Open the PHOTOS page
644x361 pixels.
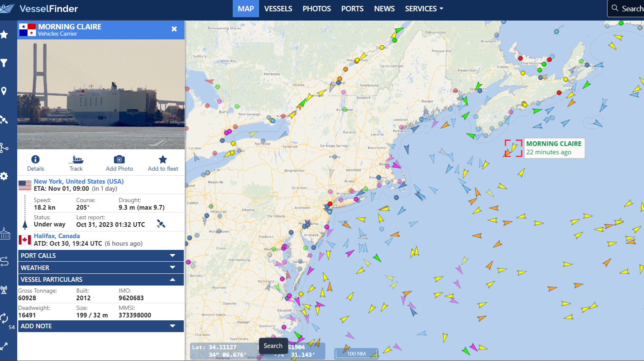(x=317, y=9)
